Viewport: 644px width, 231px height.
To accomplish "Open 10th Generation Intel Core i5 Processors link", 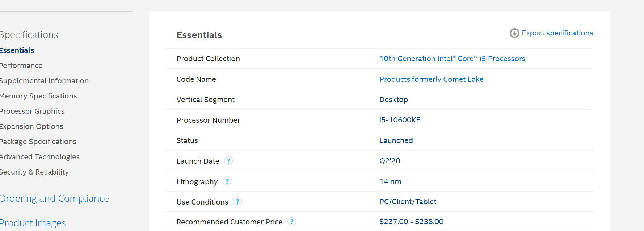I will coord(452,59).
